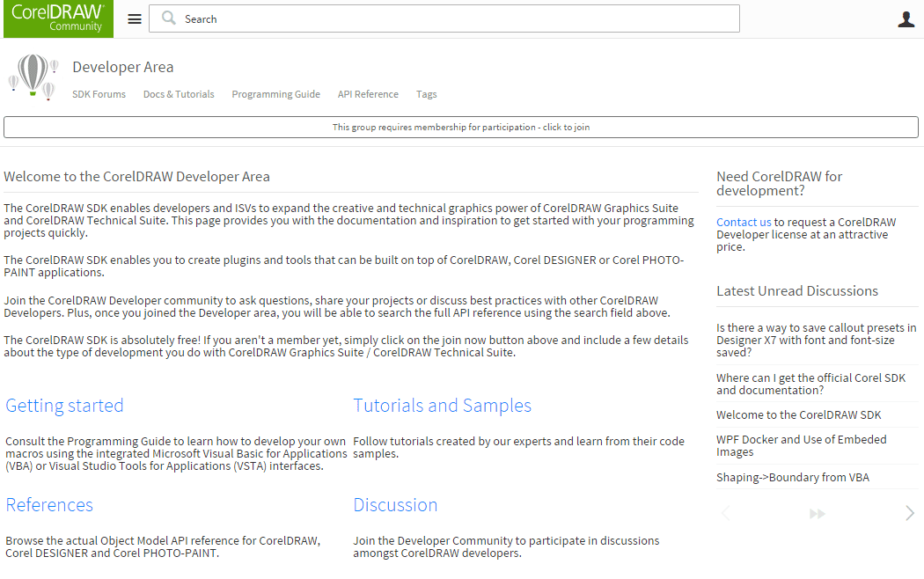
Task: Open 'Welcome to the CorelDRAW SDK' discussion
Action: [x=798, y=414]
